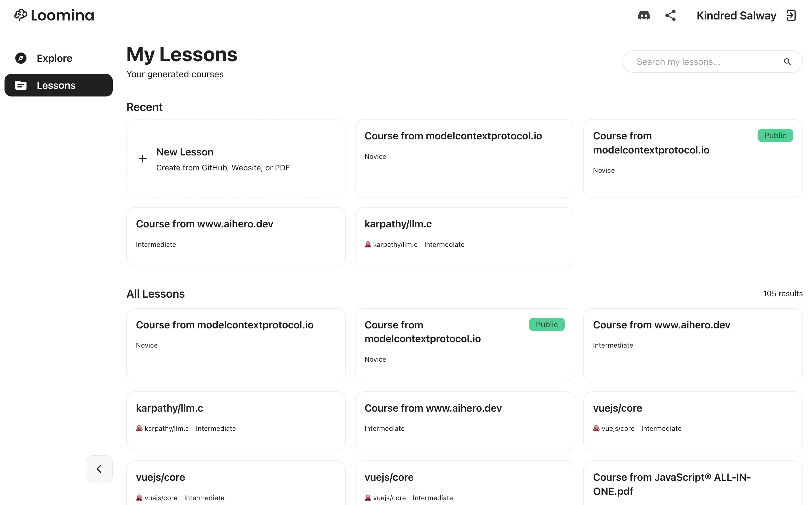The height and width of the screenshot is (505, 812).
Task: Open recent Course from www.aihero.dev card
Action: click(x=236, y=237)
